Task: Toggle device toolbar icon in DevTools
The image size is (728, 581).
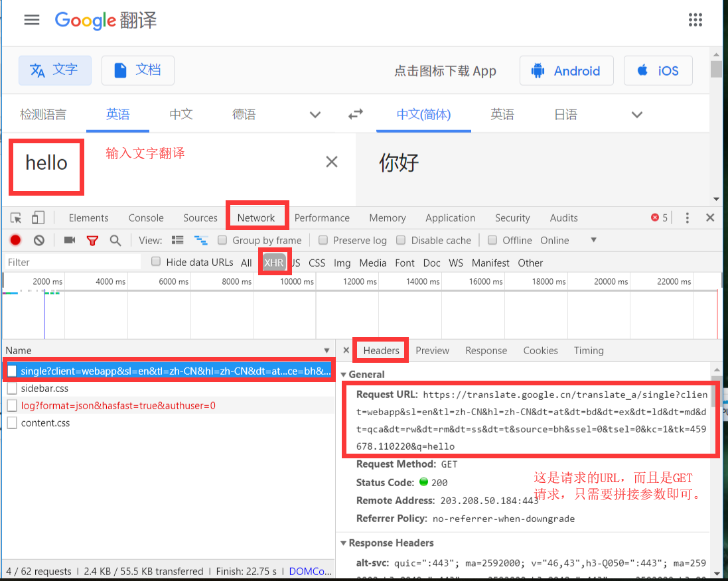Action: [36, 218]
